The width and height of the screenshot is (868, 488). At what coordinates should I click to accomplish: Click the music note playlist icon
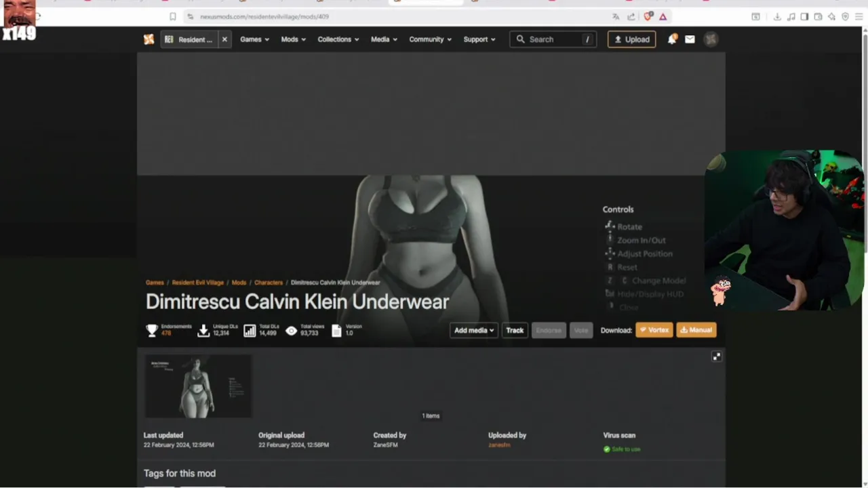tap(791, 16)
